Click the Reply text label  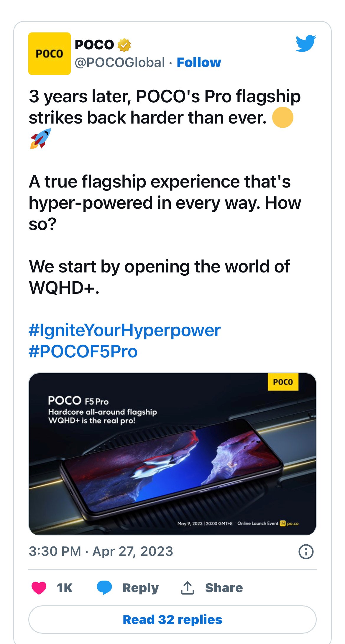[x=140, y=588]
